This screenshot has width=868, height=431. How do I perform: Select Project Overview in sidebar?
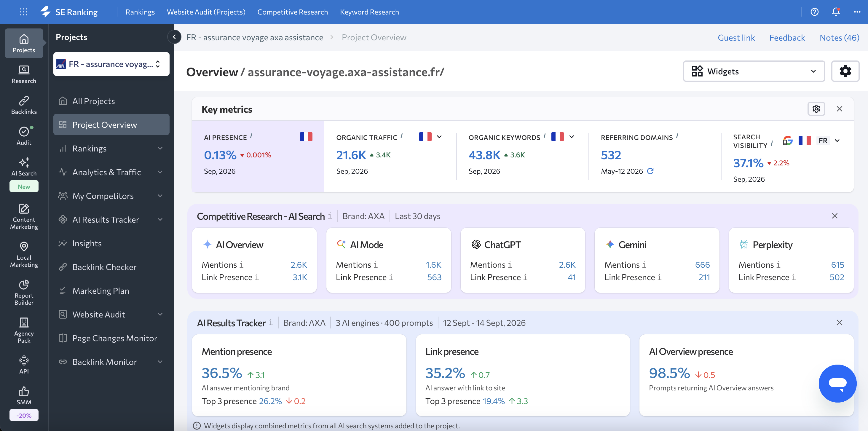point(111,125)
